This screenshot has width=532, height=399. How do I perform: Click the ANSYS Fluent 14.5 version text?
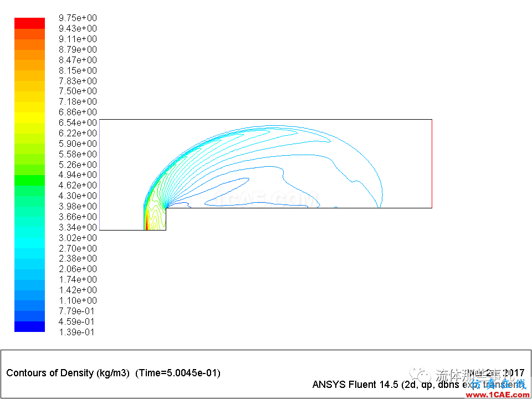355,385
